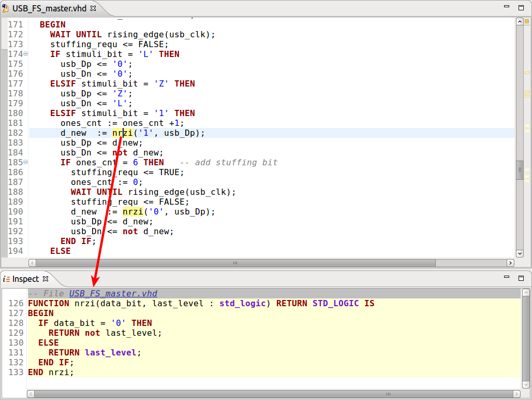Click the up arrow of the editor scrollbar
The height and width of the screenshot is (400, 532).
point(520,21)
